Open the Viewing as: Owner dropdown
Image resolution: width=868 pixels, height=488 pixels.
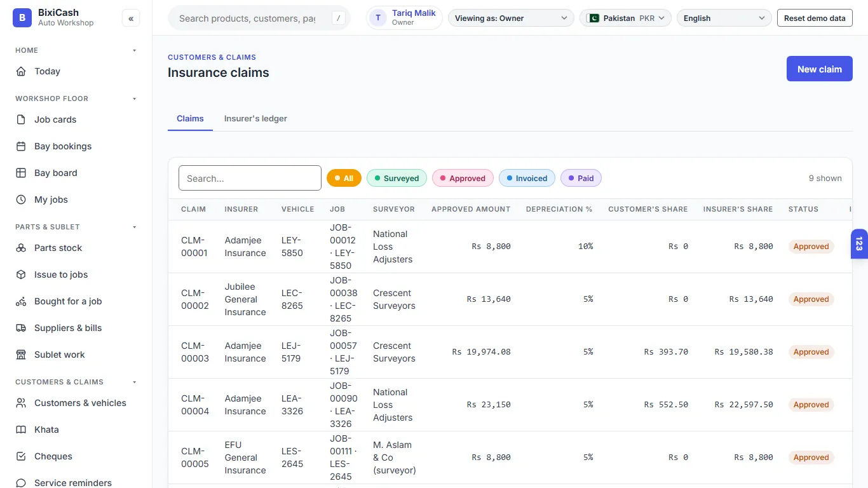pos(511,18)
